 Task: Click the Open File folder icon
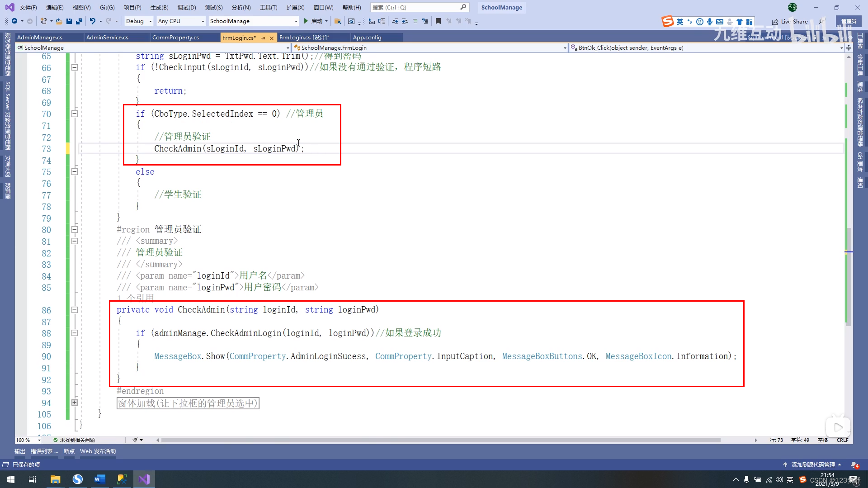point(59,21)
